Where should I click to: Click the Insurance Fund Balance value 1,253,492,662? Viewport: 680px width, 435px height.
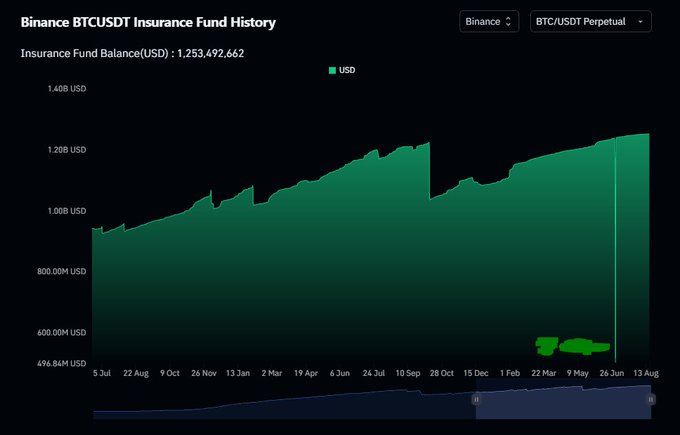211,53
